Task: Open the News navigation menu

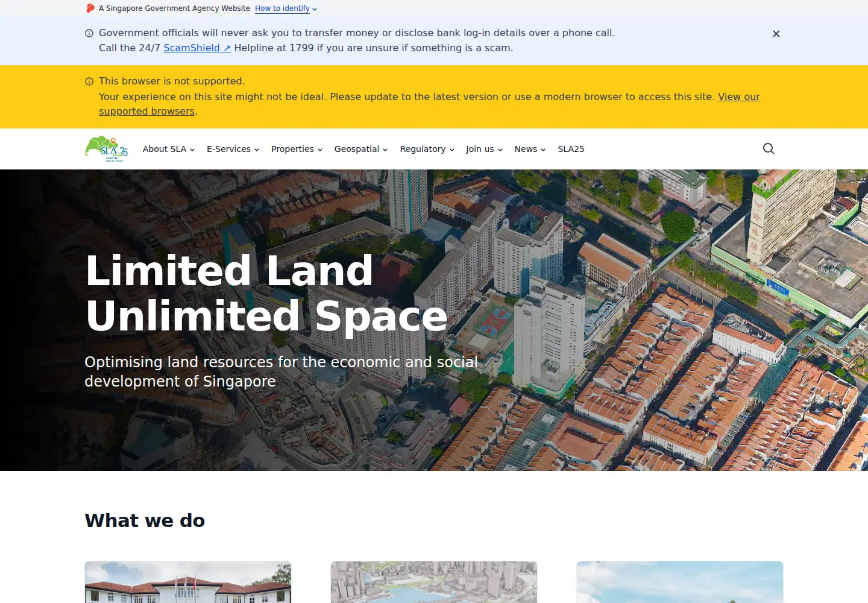Action: pos(530,149)
